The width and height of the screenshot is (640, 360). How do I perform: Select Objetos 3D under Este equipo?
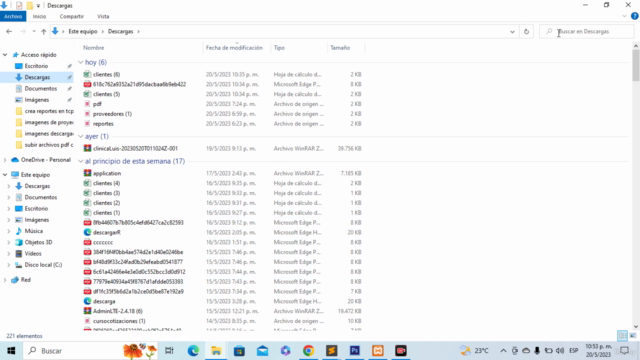pyautogui.click(x=38, y=242)
